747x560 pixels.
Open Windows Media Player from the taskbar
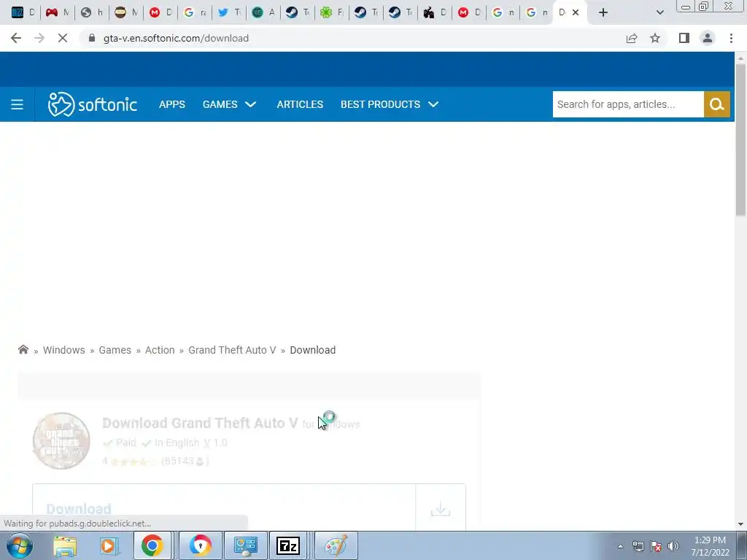[x=108, y=545]
